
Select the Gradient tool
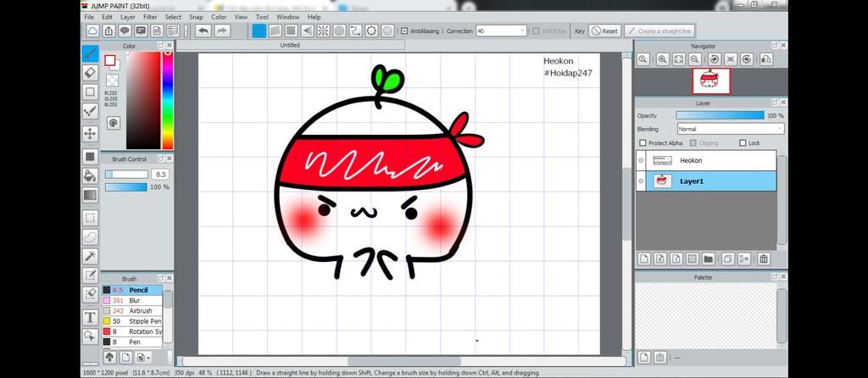(x=90, y=195)
